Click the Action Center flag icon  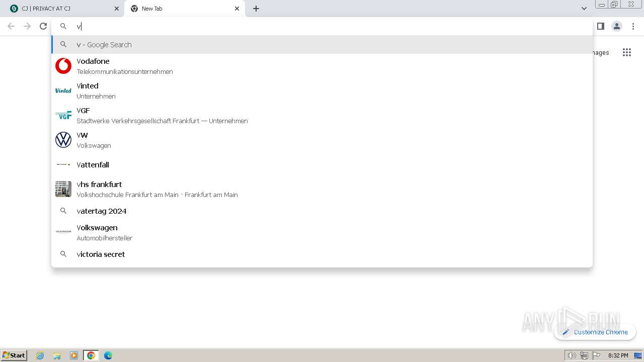(596, 355)
